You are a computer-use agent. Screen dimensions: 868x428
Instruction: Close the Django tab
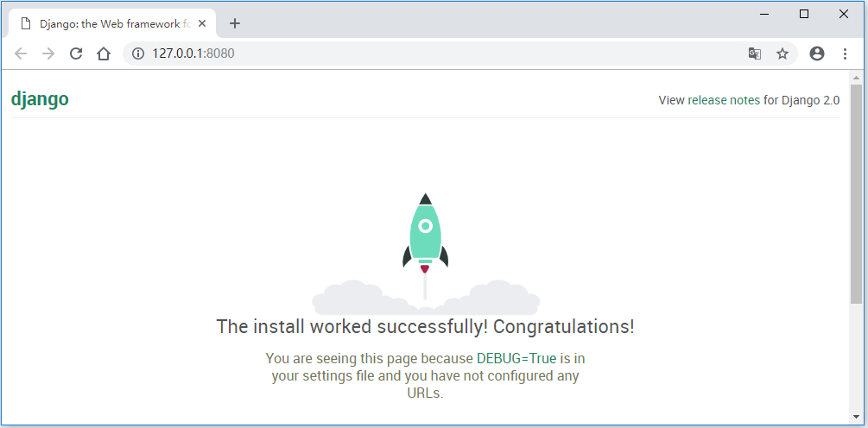pyautogui.click(x=202, y=24)
